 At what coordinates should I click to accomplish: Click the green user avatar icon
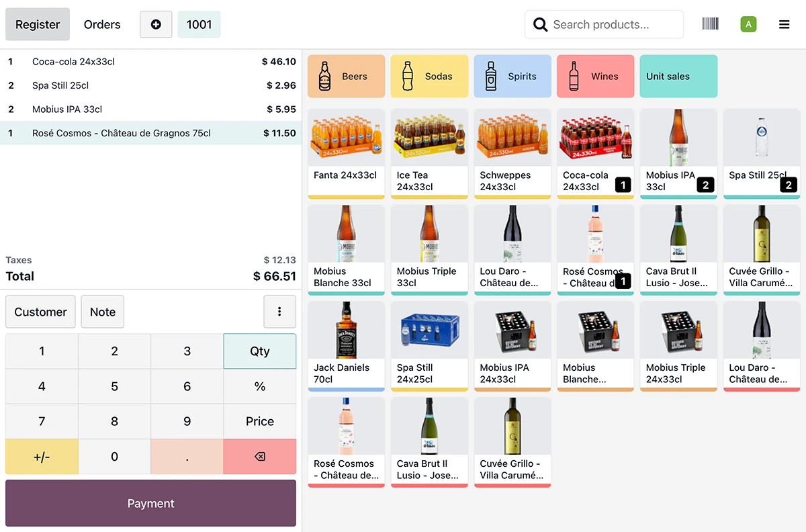point(748,25)
